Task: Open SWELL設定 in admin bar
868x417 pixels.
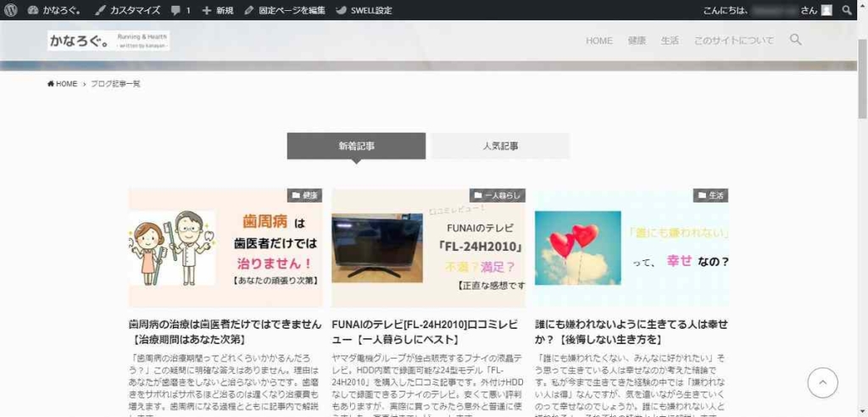Action: point(364,10)
